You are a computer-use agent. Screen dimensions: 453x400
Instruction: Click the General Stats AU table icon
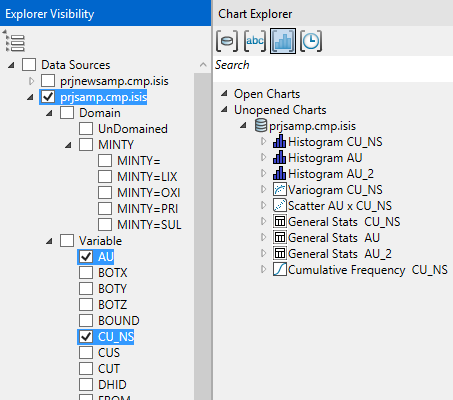click(x=279, y=238)
